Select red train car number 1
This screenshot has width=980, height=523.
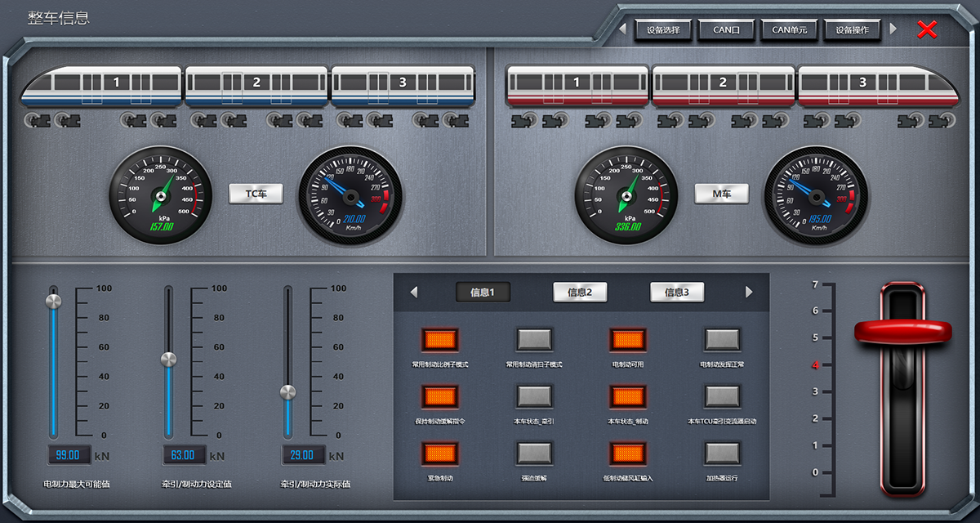(x=577, y=86)
